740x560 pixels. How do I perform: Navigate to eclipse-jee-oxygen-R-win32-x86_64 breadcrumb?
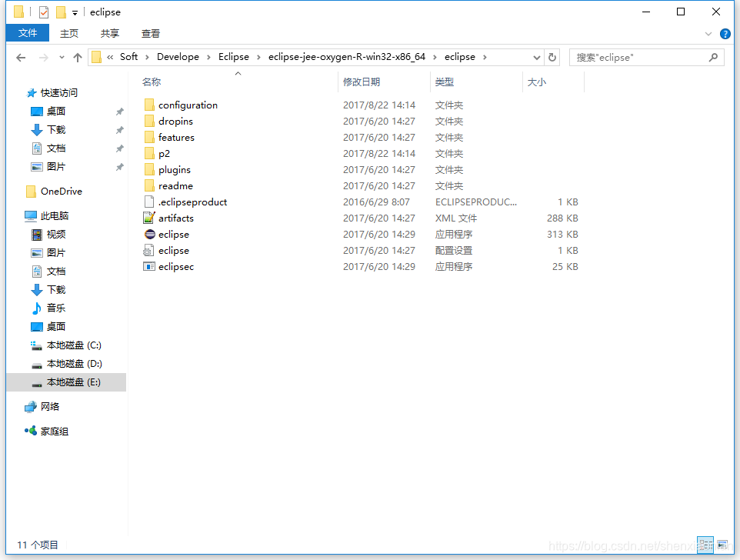[x=347, y=57]
